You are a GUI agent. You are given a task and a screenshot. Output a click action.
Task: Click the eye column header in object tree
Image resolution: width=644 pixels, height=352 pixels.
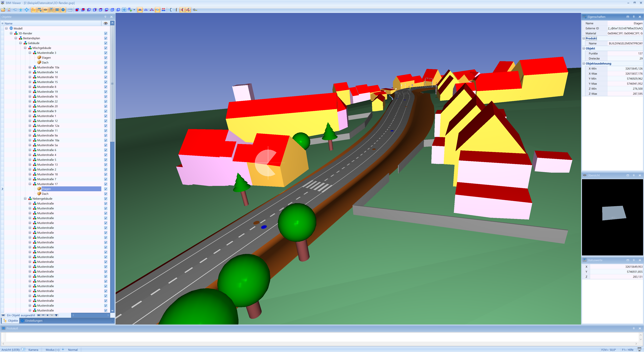[106, 23]
